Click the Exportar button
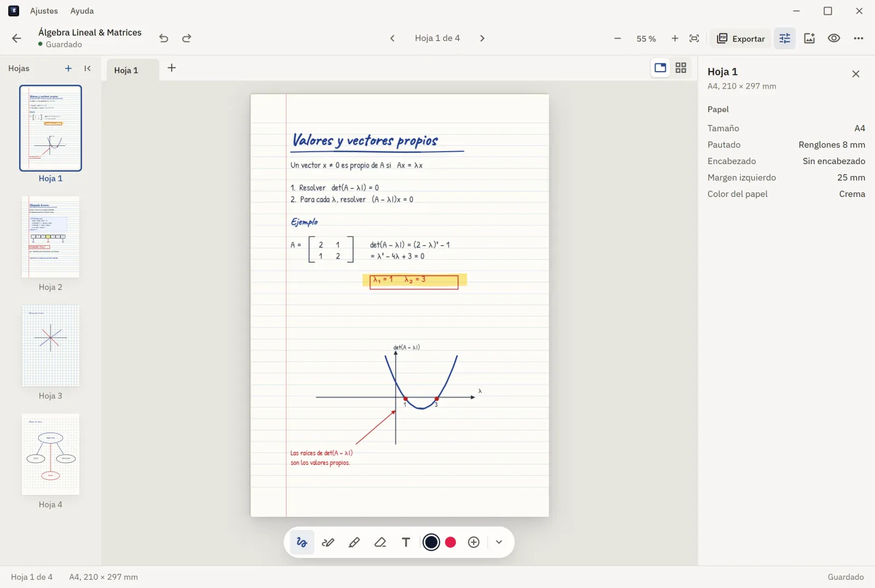The height and width of the screenshot is (588, 875). pos(741,39)
